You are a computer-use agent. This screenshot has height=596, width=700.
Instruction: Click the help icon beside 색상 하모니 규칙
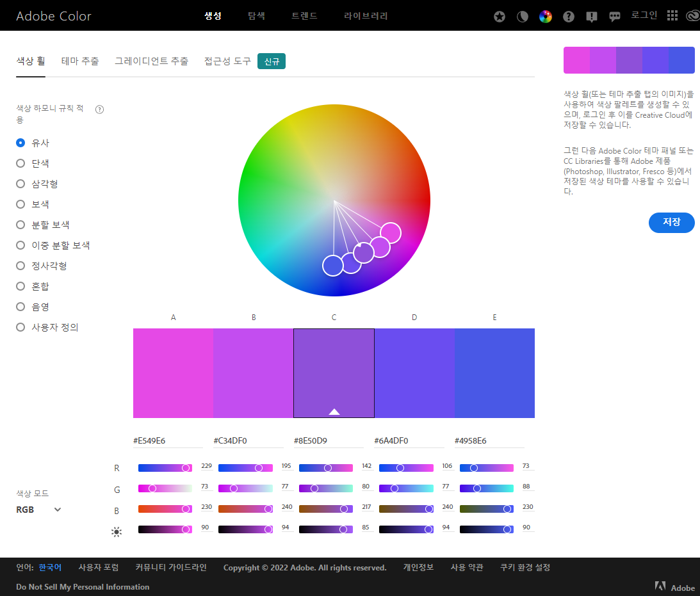coord(99,109)
